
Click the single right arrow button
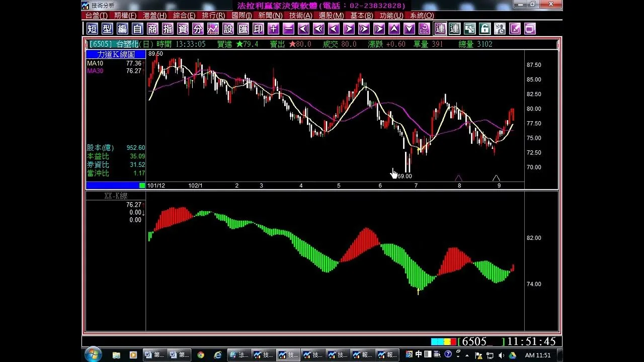coord(349,29)
